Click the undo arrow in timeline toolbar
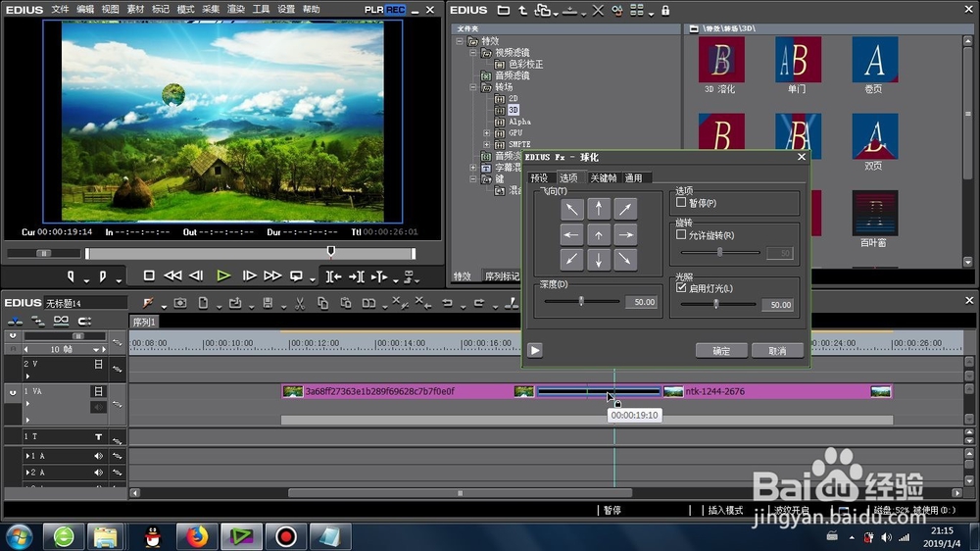 (x=447, y=303)
